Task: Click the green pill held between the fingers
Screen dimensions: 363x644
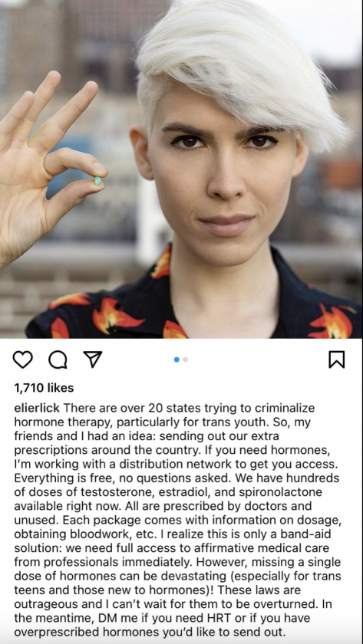Action: tap(97, 181)
